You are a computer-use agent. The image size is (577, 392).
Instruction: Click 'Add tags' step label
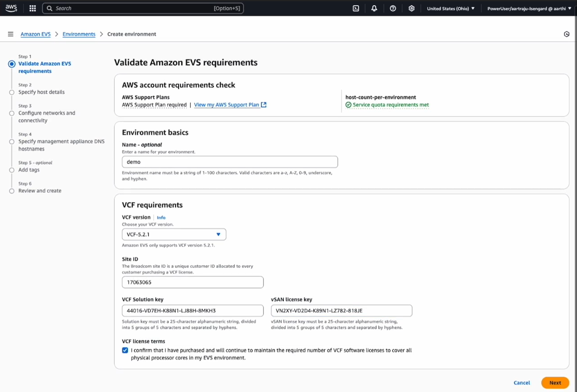(29, 170)
